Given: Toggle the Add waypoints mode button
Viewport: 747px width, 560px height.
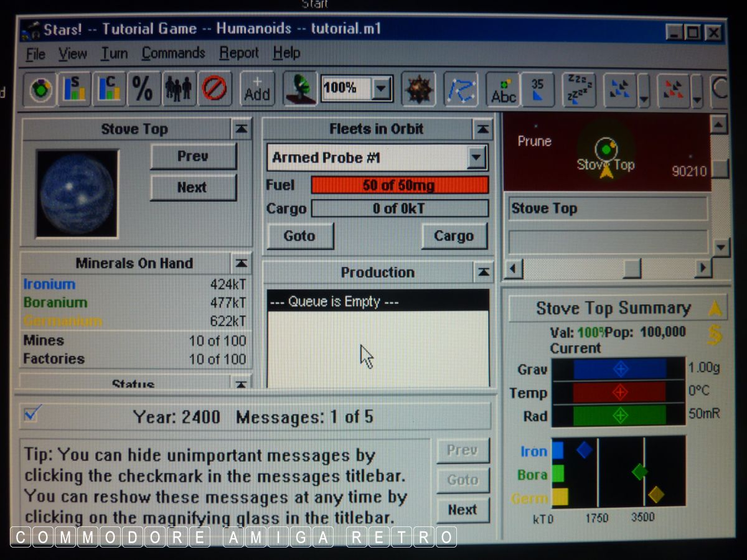Looking at the screenshot, I should pyautogui.click(x=257, y=90).
